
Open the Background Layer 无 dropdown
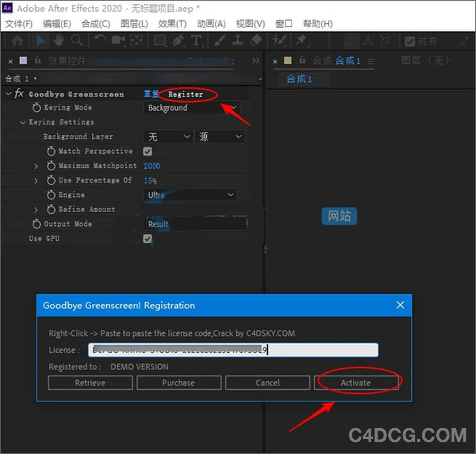point(168,137)
